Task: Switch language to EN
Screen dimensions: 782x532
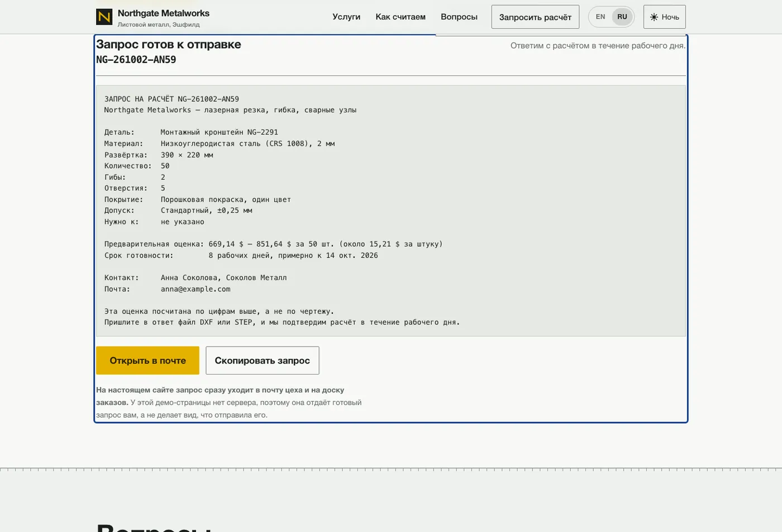Action: [600, 17]
